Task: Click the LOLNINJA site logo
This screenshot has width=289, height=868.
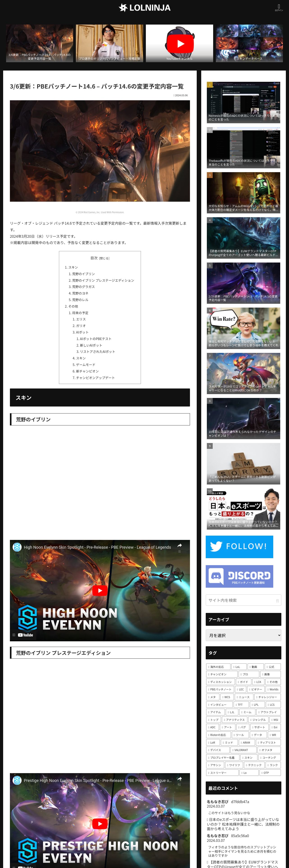Action: 145,7
